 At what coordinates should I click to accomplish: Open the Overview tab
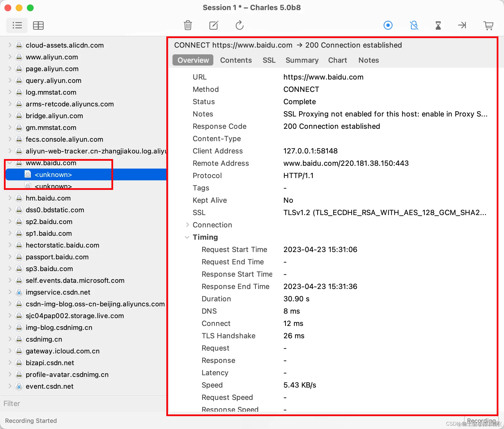193,60
